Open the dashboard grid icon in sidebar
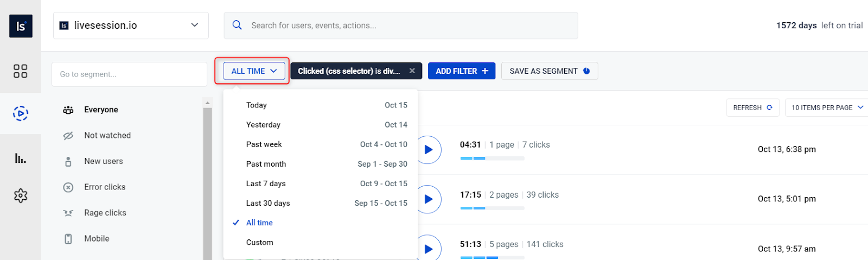The image size is (868, 260). pos(20,71)
